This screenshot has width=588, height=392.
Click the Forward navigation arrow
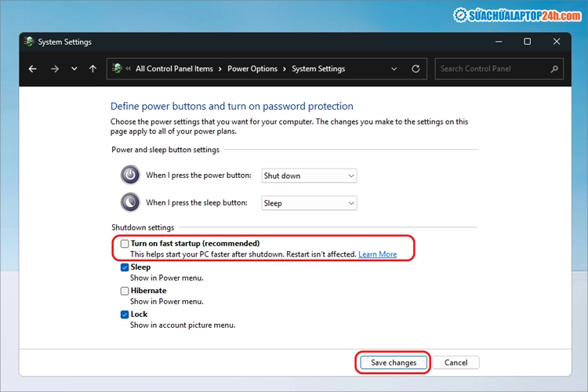point(54,69)
